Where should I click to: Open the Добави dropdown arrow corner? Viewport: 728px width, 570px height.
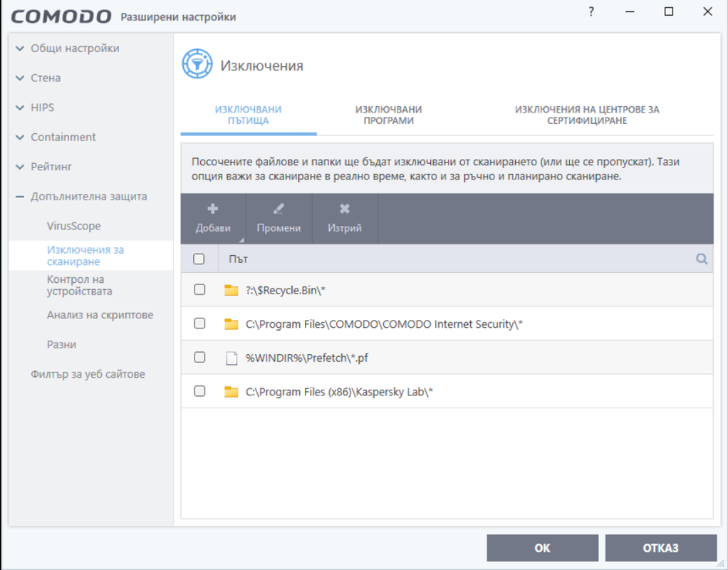(241, 240)
